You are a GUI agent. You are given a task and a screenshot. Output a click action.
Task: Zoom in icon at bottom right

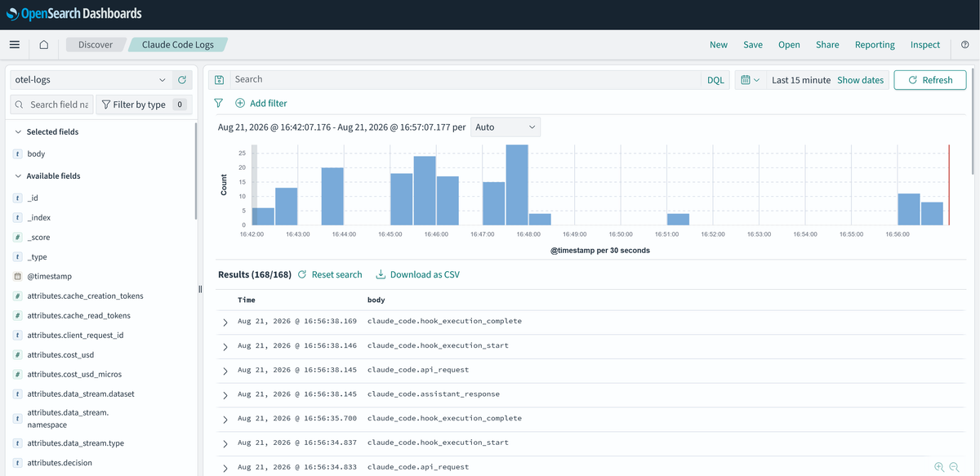coord(939,467)
